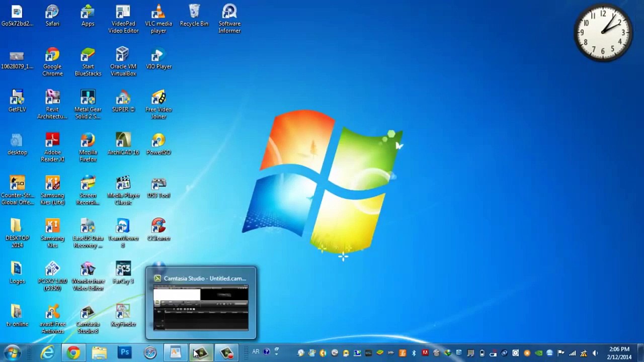This screenshot has height=362, width=644.
Task: Select PowerISO desktop icon
Action: pyautogui.click(x=158, y=144)
